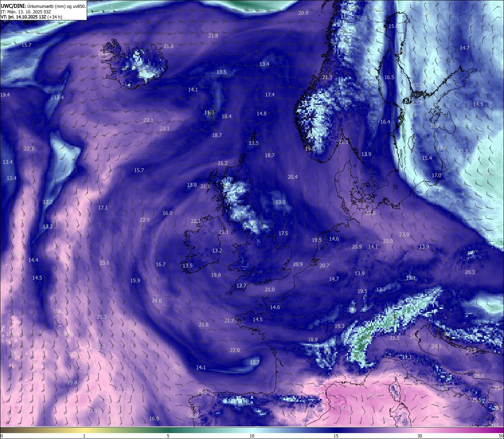
Task: Click the 14.8 value label
Action: [x=261, y=114]
